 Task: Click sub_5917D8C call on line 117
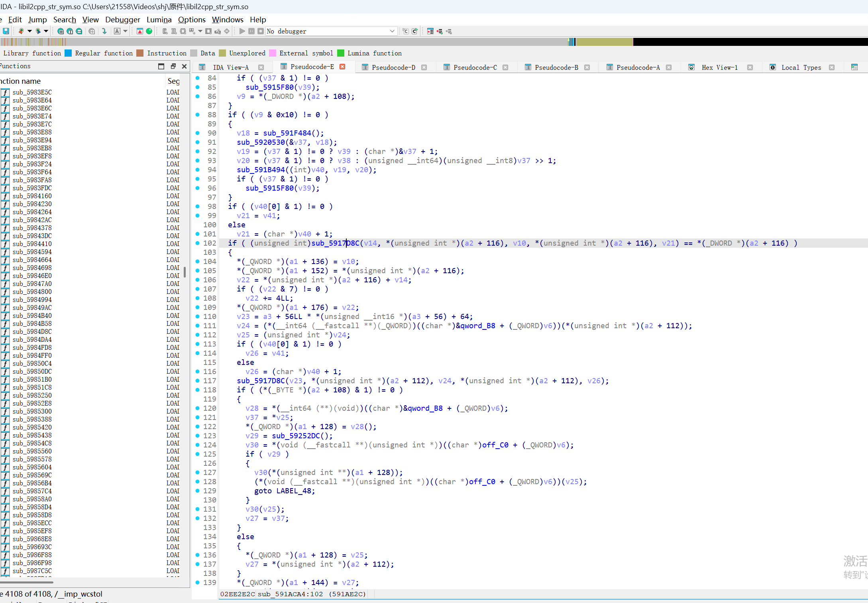[261, 380]
